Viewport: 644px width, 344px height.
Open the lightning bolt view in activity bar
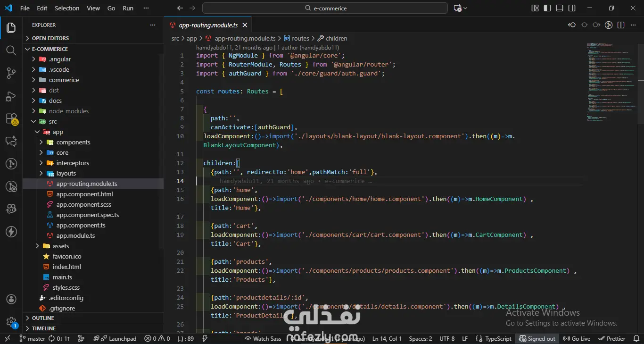pyautogui.click(x=11, y=232)
